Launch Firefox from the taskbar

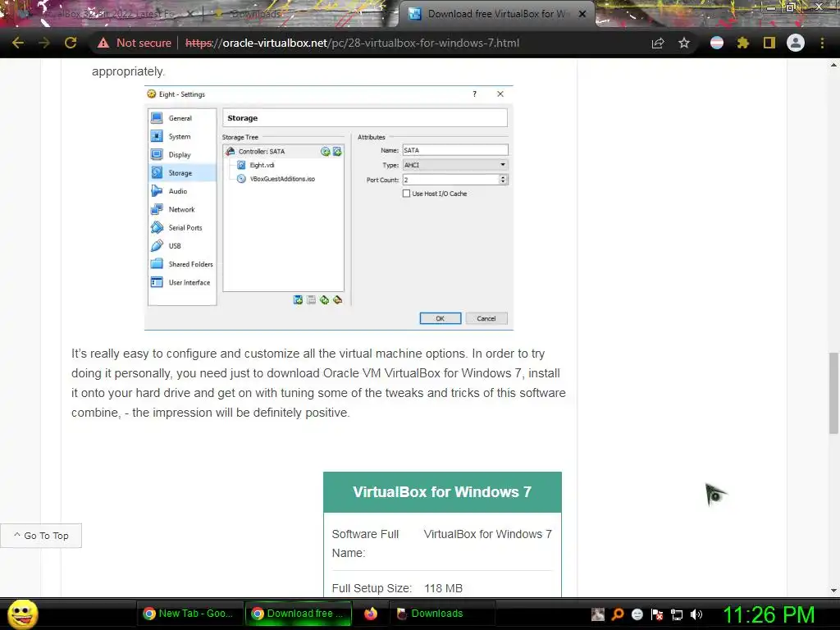click(371, 614)
